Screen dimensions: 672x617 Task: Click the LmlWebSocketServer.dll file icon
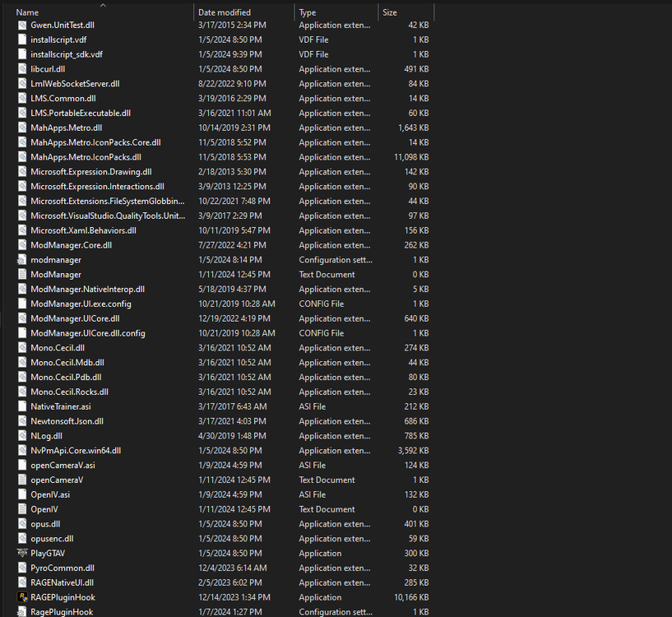pos(22,83)
